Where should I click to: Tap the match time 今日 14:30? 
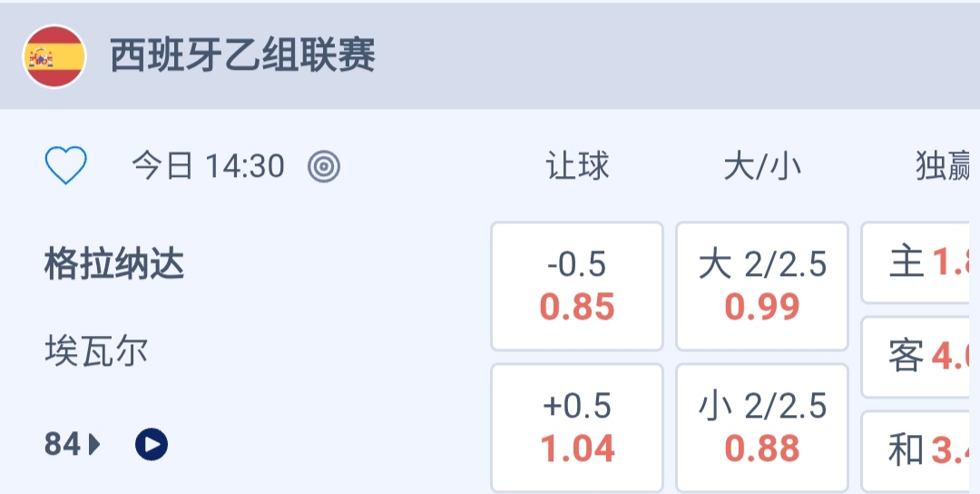tap(208, 166)
